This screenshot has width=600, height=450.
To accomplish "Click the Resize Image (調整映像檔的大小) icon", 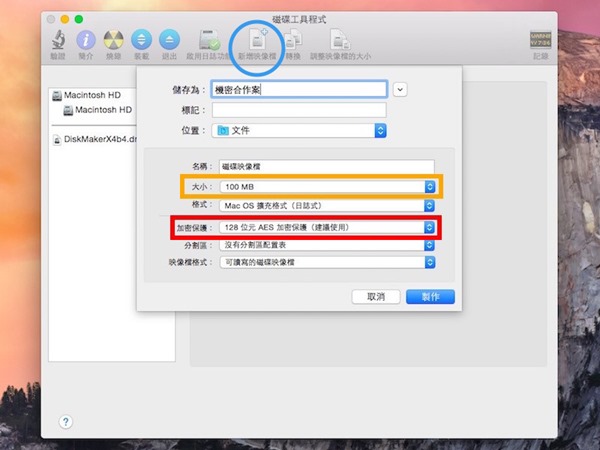I will click(x=340, y=40).
